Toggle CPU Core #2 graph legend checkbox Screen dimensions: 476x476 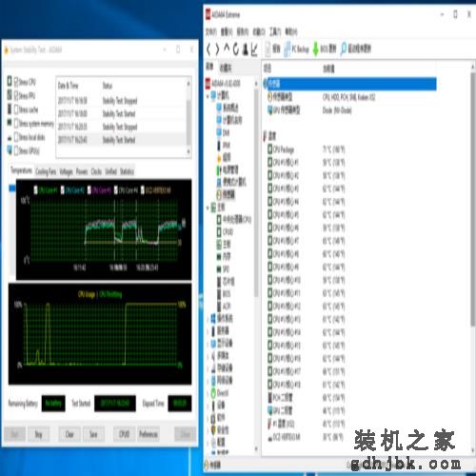[x=63, y=189]
